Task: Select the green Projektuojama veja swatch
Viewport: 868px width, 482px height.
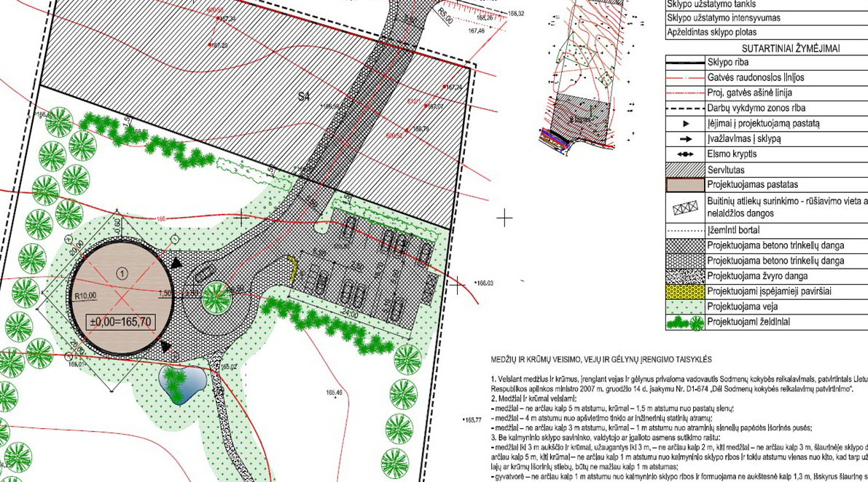Action: (x=685, y=307)
